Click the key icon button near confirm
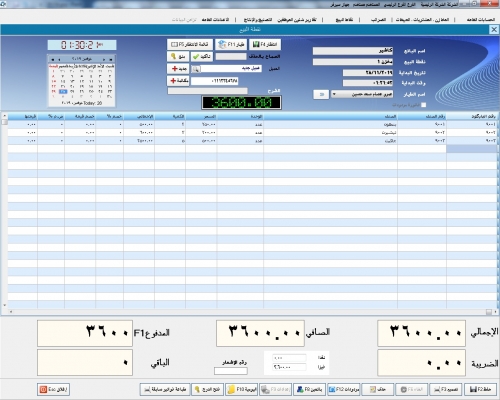Screen dimensions: 500x400 [178, 56]
